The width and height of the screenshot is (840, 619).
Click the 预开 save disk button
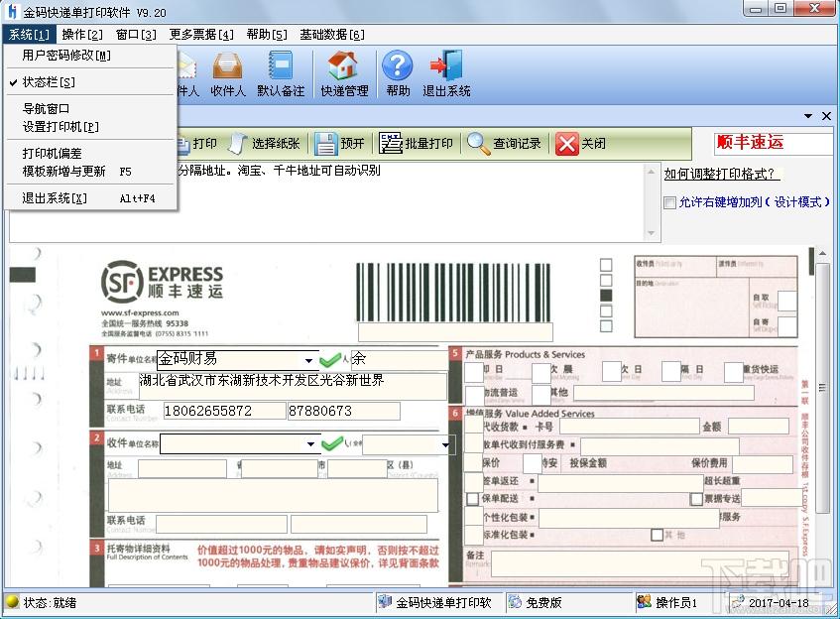[339, 143]
